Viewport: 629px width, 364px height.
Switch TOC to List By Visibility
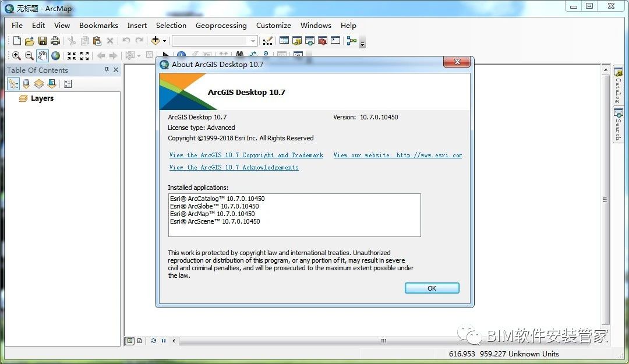click(x=39, y=83)
